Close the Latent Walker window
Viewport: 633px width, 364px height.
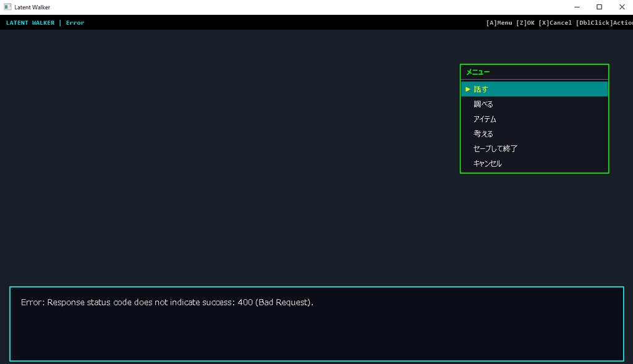[x=622, y=7]
